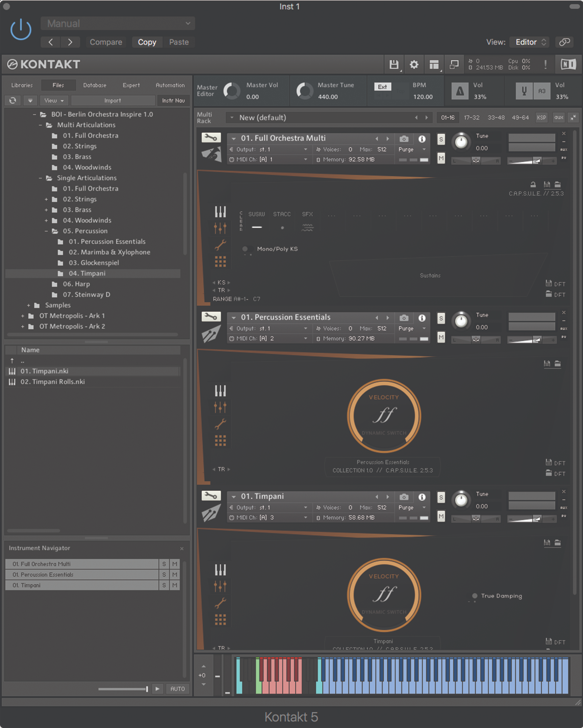Image resolution: width=583 pixels, height=728 pixels.
Task: Click the metronome icon
Action: 460,91
